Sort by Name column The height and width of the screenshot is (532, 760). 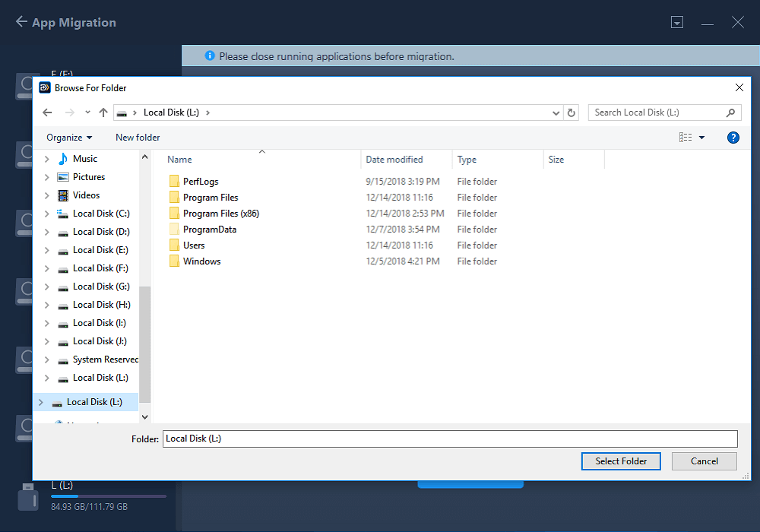179,160
